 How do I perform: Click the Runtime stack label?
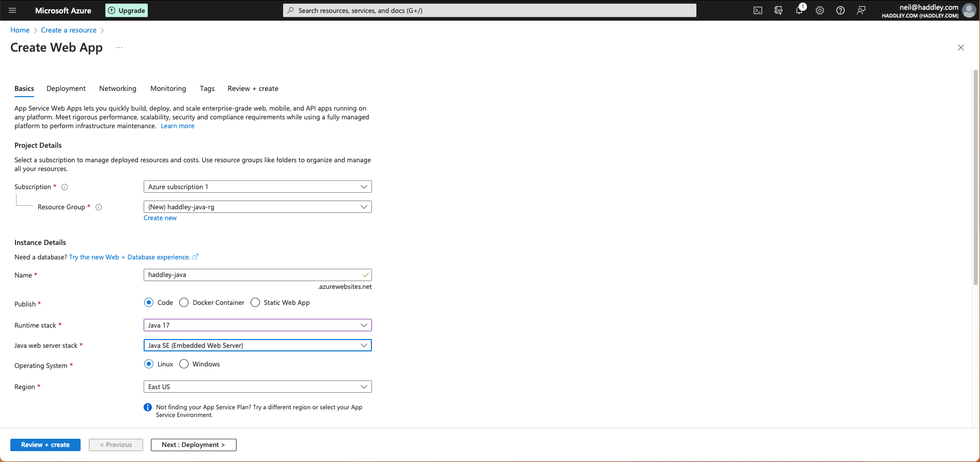(x=35, y=326)
